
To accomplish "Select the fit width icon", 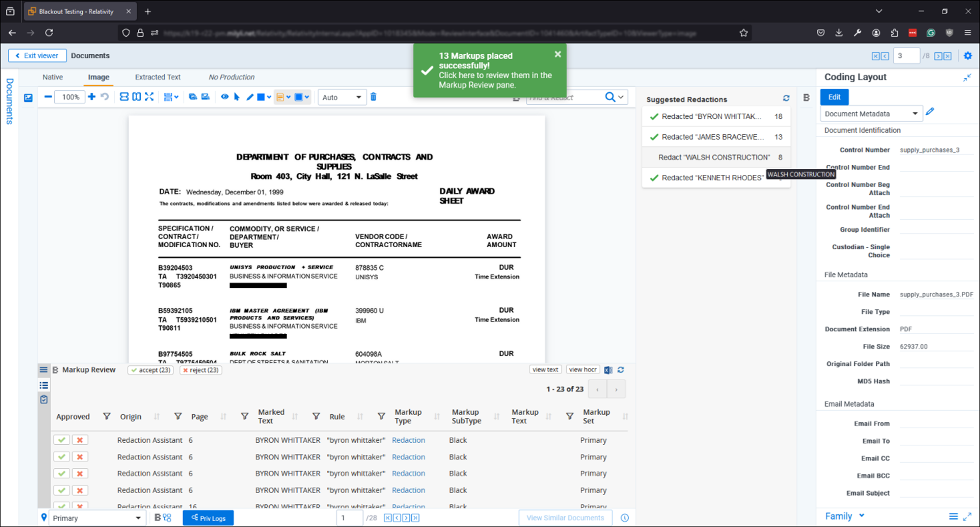I will 124,97.
